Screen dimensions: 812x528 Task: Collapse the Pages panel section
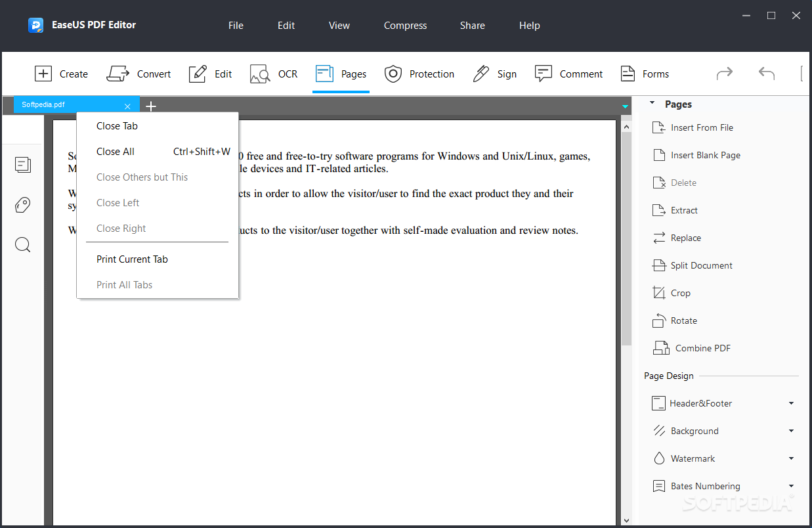tap(652, 103)
